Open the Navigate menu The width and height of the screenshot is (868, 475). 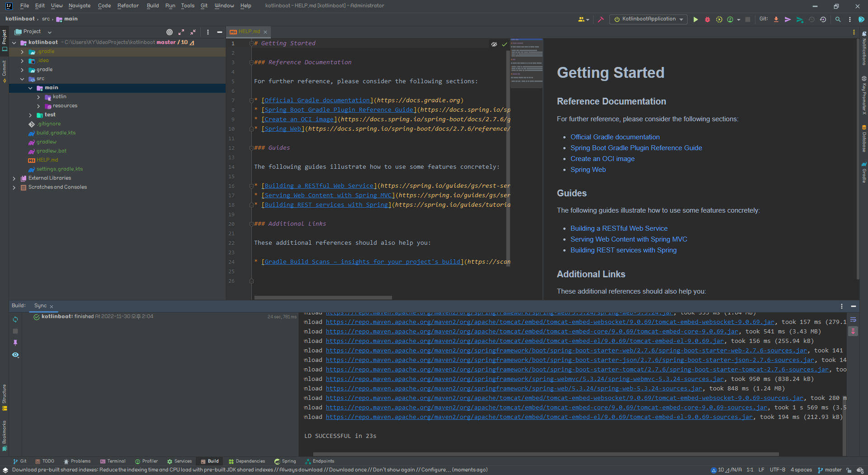[80, 5]
